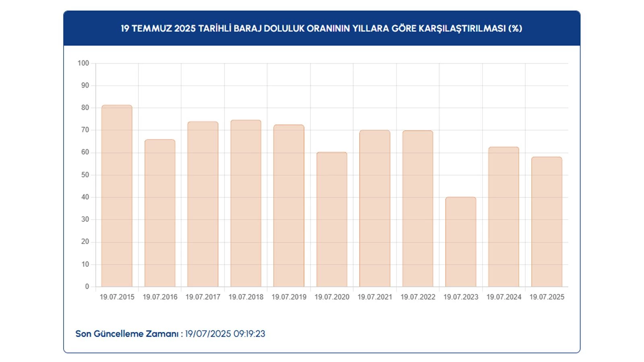
Task: Select the 19.07.2018 bar
Action: tap(246, 204)
